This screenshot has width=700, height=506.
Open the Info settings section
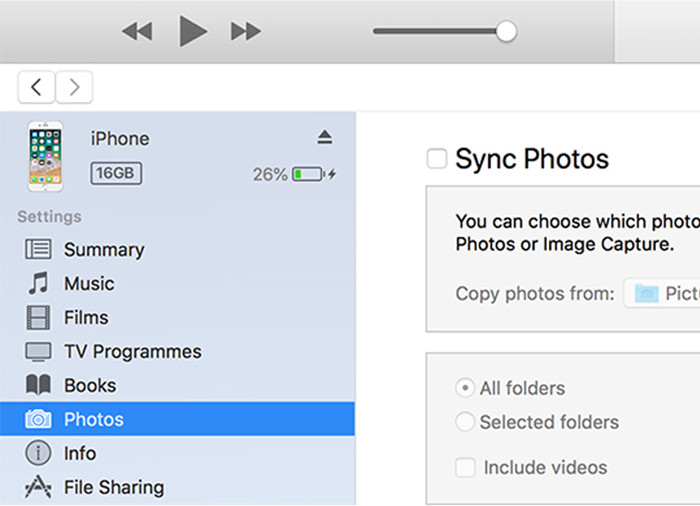point(178,453)
